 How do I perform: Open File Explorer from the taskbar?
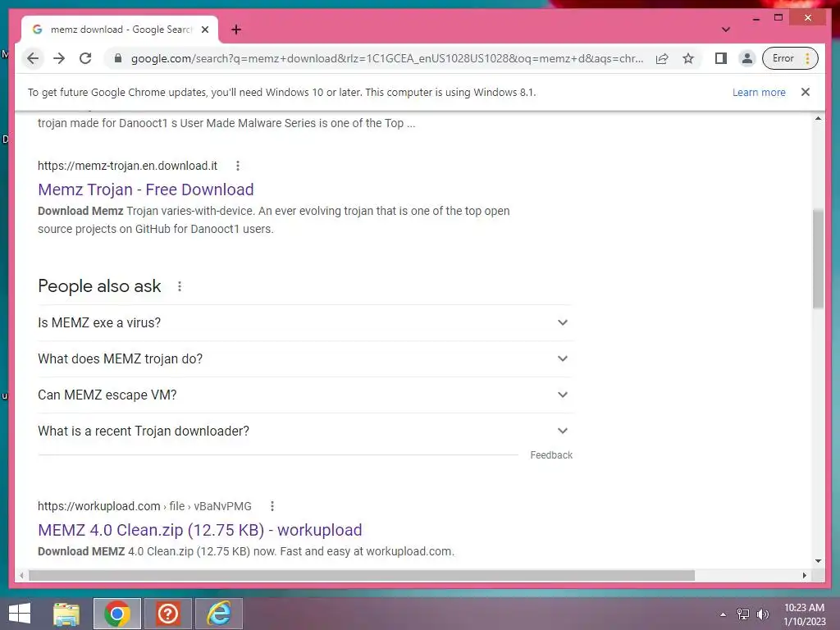coord(66,614)
